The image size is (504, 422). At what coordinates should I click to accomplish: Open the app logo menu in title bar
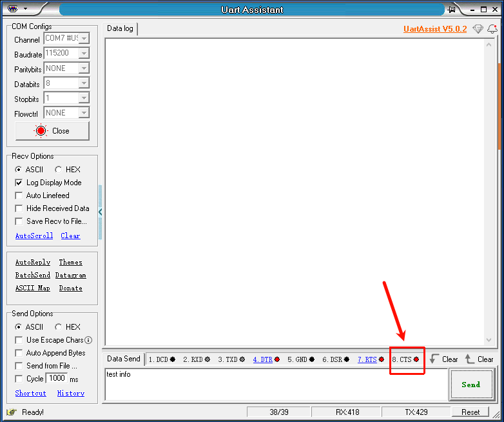(12, 8)
